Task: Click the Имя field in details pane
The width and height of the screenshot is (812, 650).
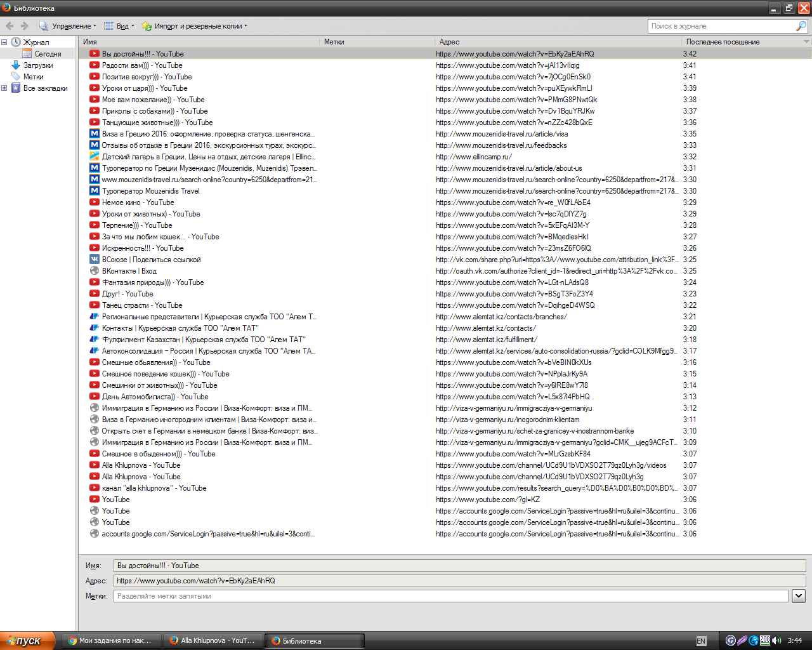Action: click(460, 566)
